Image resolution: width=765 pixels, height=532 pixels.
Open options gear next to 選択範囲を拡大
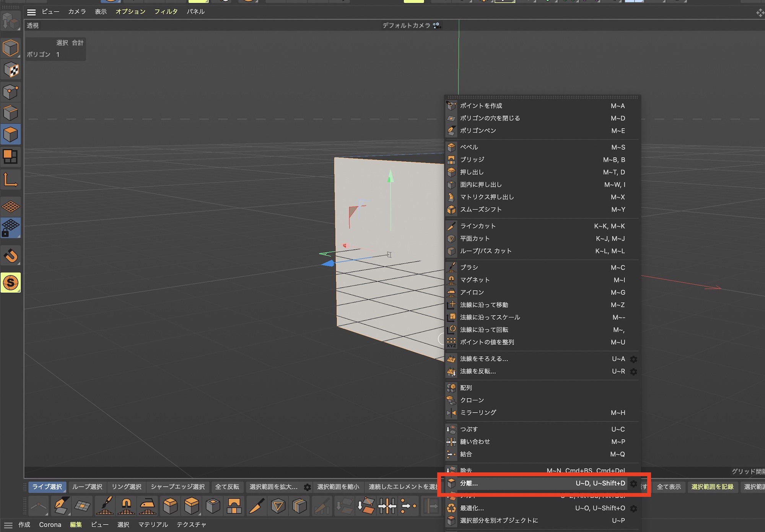pyautogui.click(x=307, y=487)
